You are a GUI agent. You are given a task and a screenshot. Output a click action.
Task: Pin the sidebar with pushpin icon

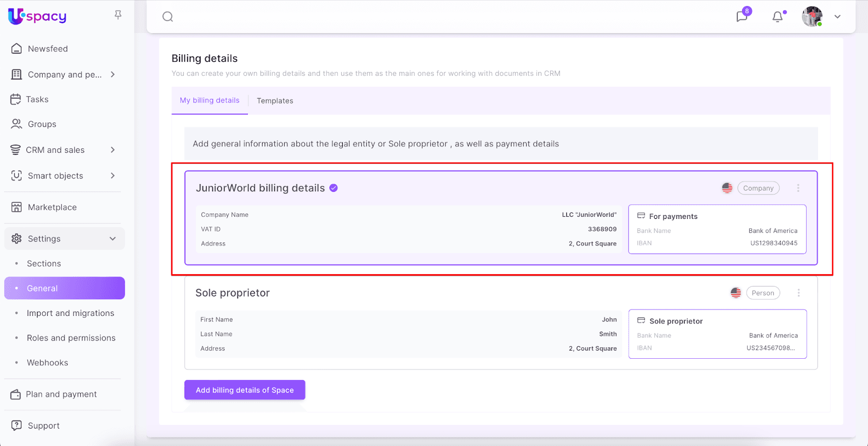[x=118, y=15]
